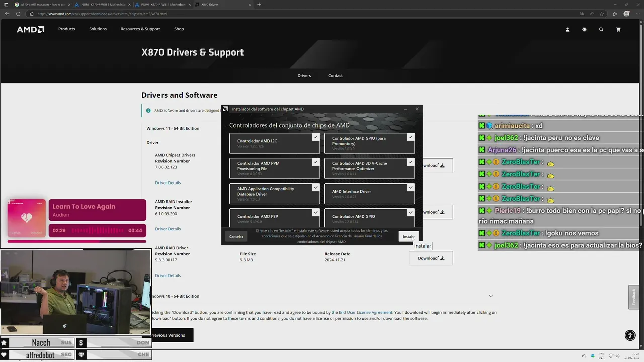The width and height of the screenshot is (644, 362).
Task: Click the browser reload button
Action: (x=18, y=14)
